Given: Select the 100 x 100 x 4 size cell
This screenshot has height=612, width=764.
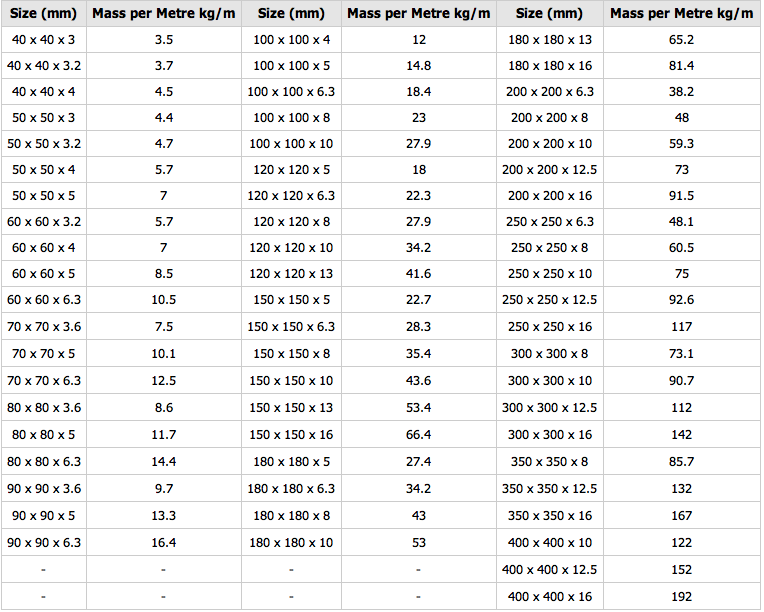Looking at the screenshot, I should click(291, 40).
